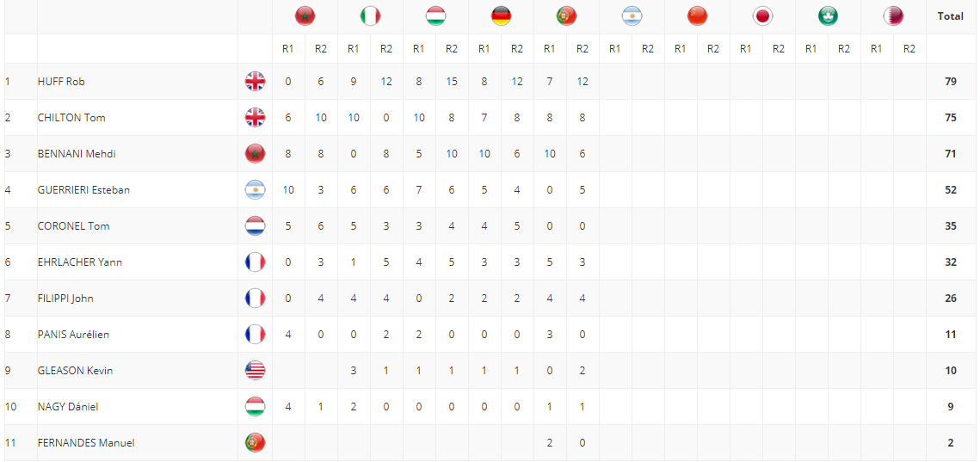Click the China flag column header

[697, 16]
